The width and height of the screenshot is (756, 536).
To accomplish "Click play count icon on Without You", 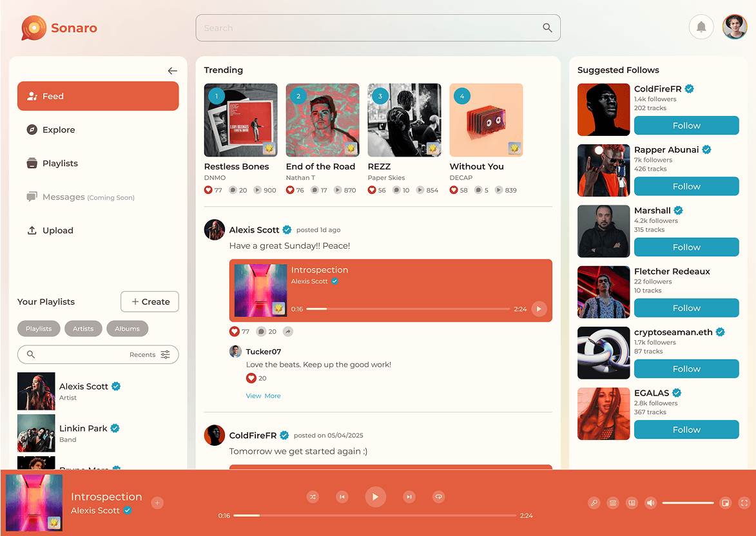I will point(499,190).
